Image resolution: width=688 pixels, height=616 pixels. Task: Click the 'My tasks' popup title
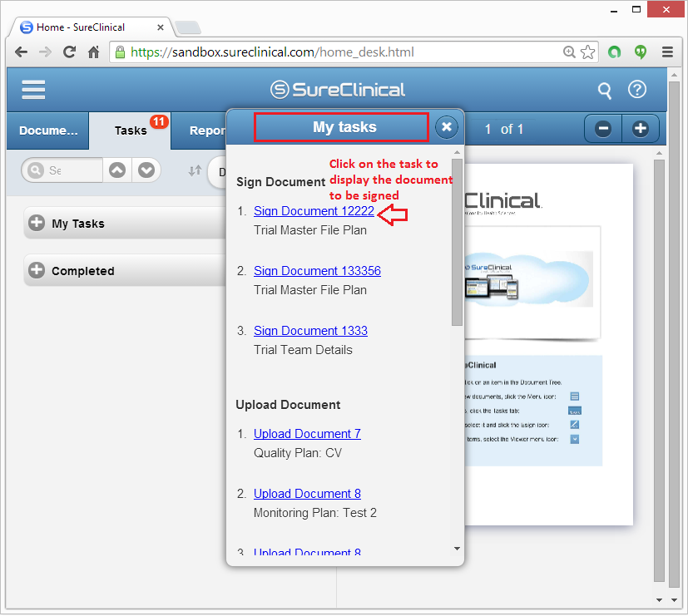tap(344, 127)
